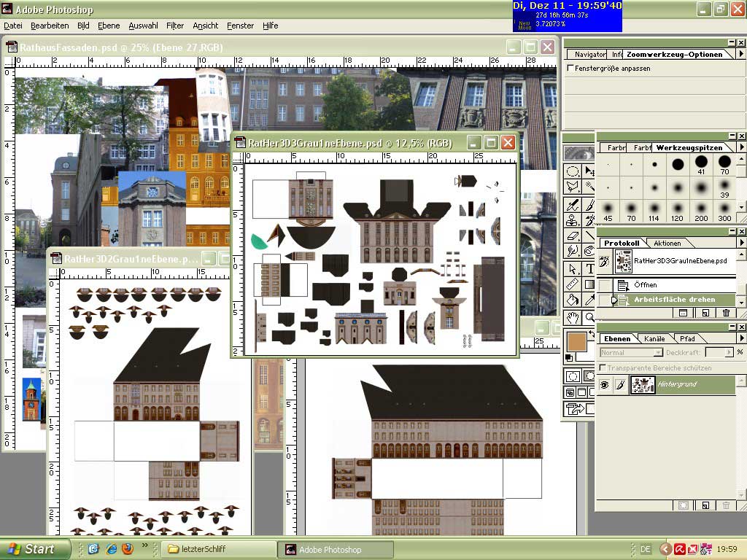Switch to Kanäle tab
Viewport: 747px width, 560px height.
click(x=654, y=338)
